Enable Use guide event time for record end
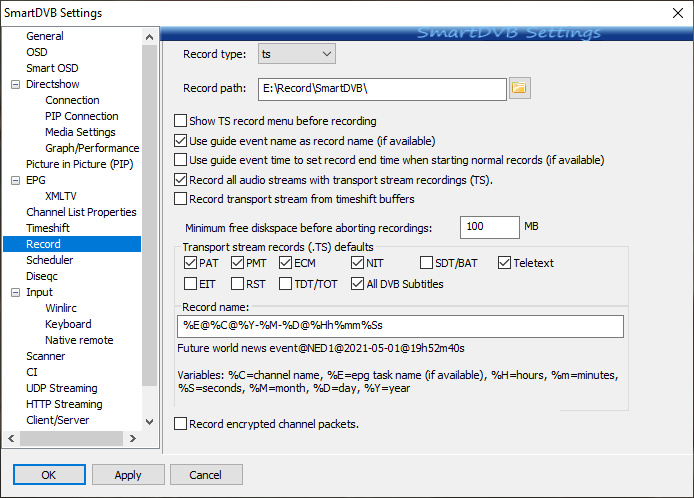The width and height of the screenshot is (694, 498). (x=180, y=160)
